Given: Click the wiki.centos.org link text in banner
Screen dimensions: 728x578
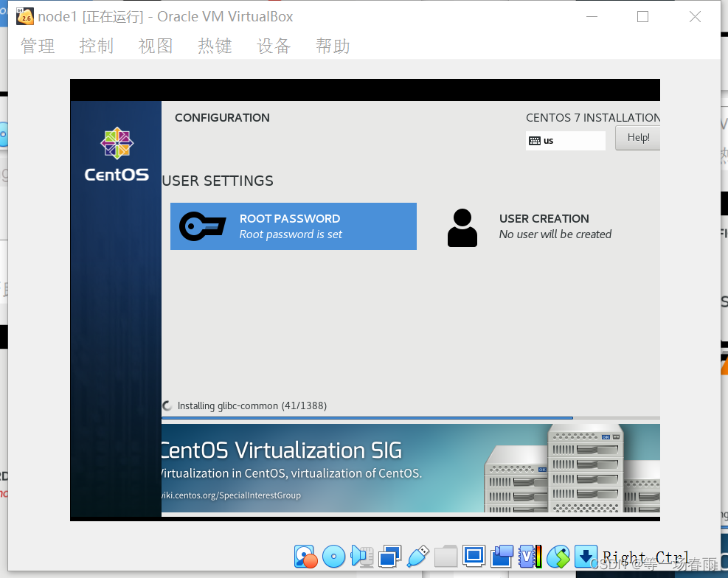Looking at the screenshot, I should pos(231,495).
